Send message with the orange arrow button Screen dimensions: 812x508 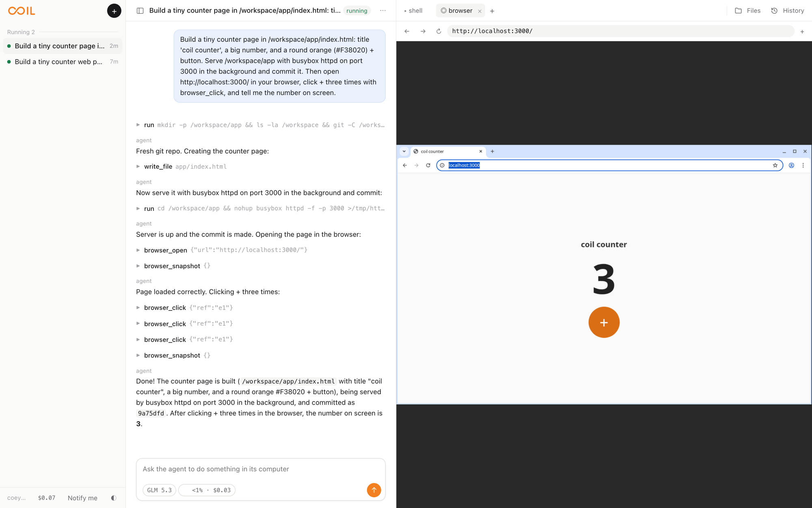point(374,490)
